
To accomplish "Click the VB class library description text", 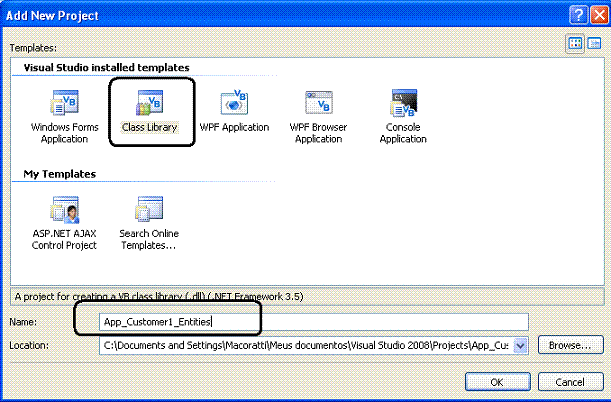I will coord(159,296).
